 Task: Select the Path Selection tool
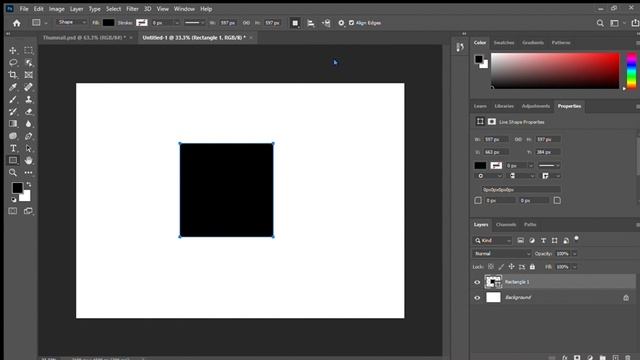point(28,148)
